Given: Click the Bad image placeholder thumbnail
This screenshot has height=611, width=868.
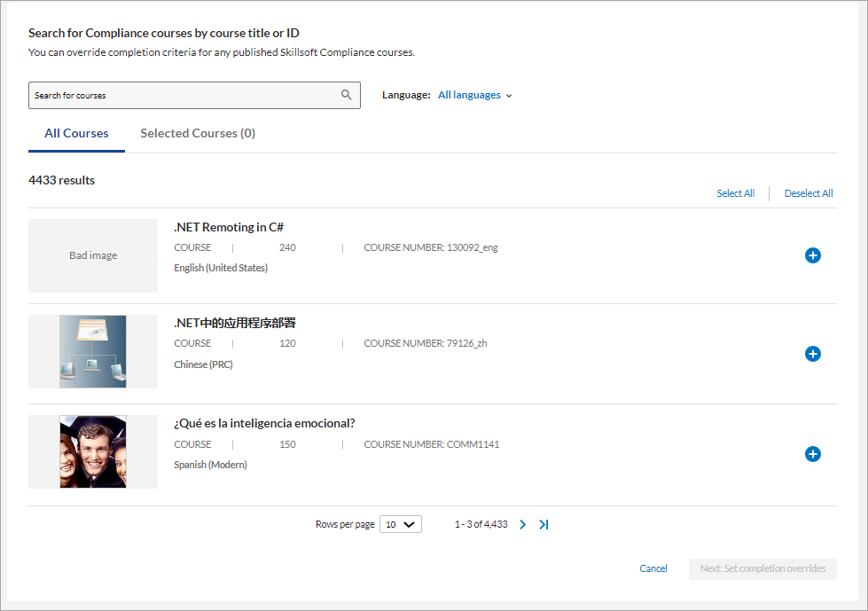Looking at the screenshot, I should click(93, 255).
